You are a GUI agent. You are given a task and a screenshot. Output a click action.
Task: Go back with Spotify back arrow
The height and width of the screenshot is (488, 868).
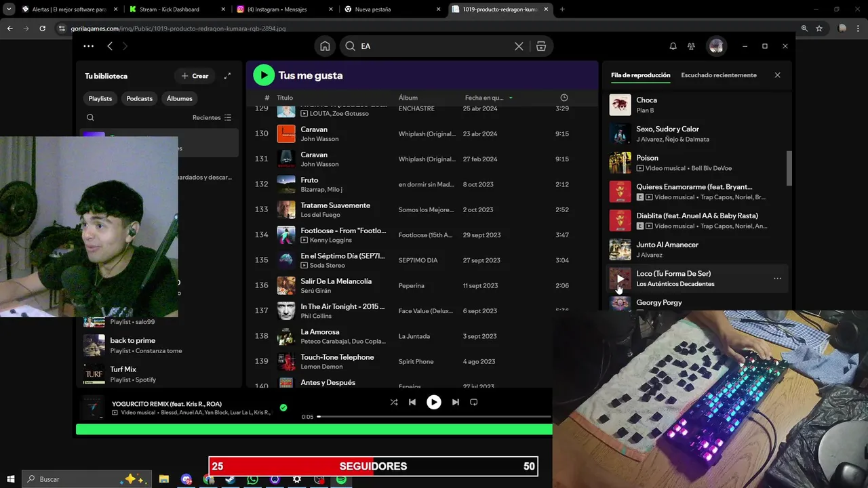(x=110, y=46)
